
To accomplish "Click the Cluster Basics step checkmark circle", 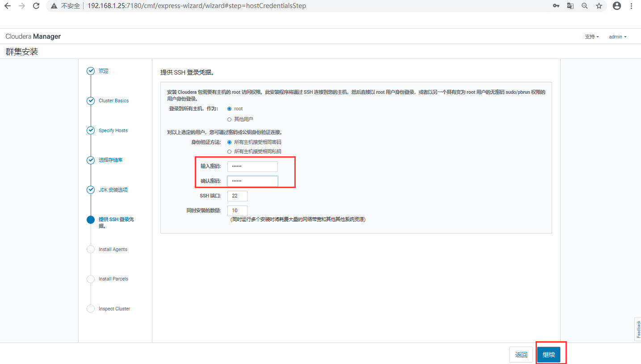I will (91, 100).
